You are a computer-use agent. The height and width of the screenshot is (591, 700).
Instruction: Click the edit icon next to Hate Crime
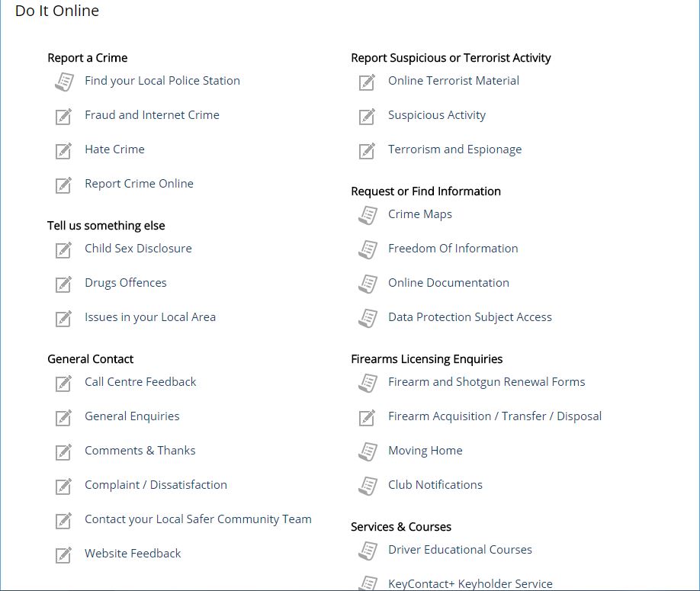pos(63,151)
